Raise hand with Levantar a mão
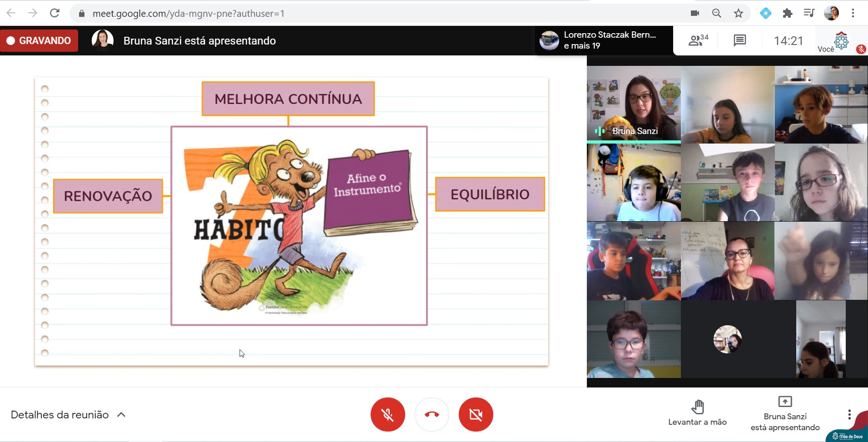 [x=697, y=412]
